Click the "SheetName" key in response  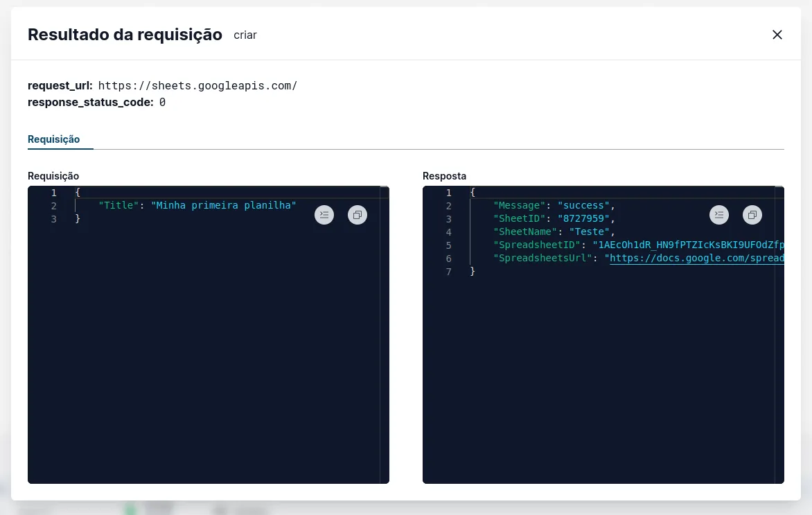(x=525, y=232)
